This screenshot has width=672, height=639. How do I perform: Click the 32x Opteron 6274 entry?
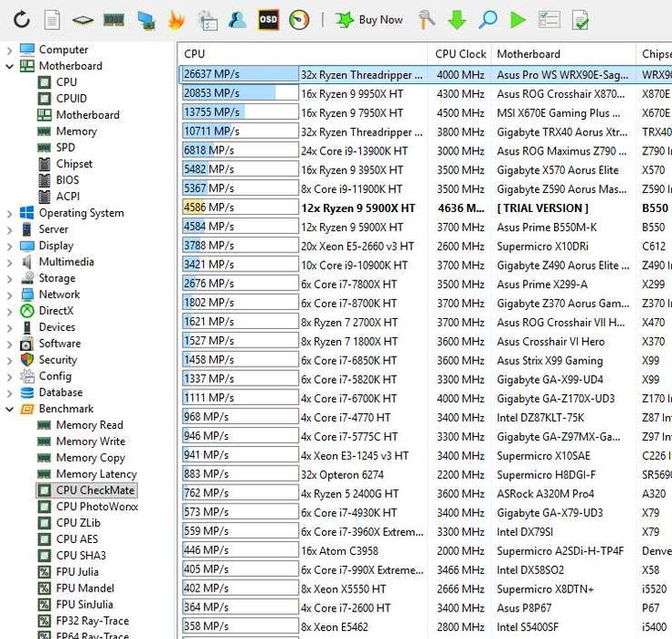[x=342, y=474]
